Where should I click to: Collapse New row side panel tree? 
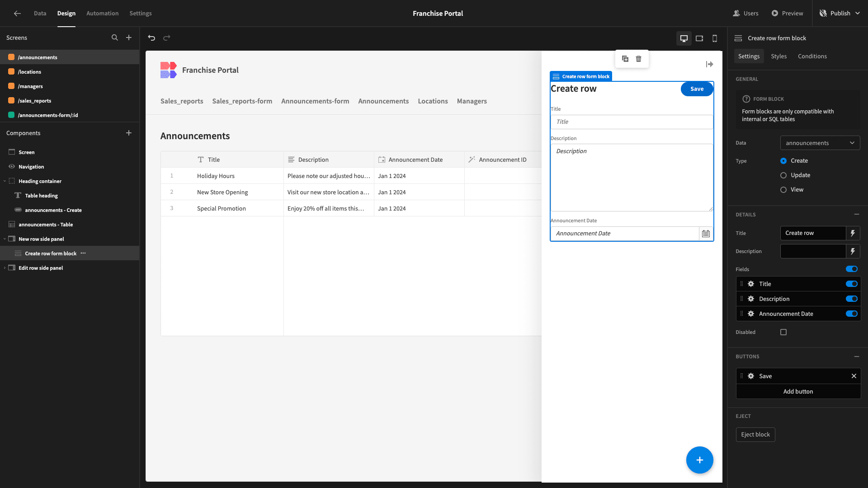click(5, 239)
